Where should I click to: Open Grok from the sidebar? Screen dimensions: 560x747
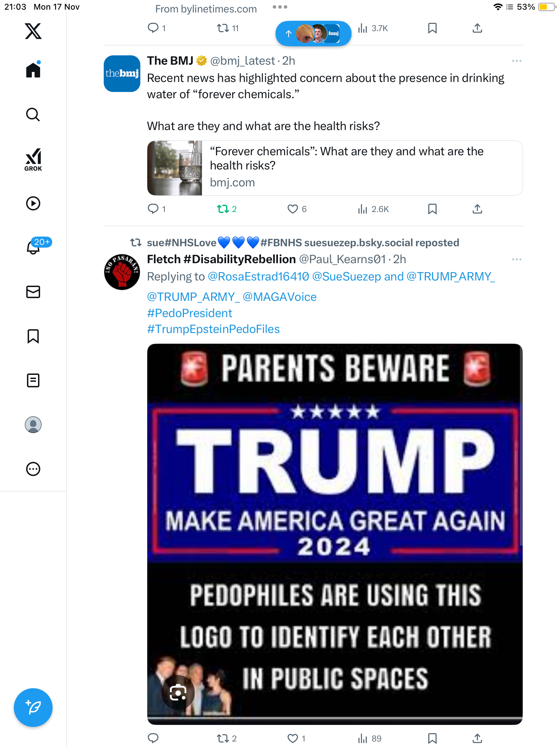tap(33, 160)
